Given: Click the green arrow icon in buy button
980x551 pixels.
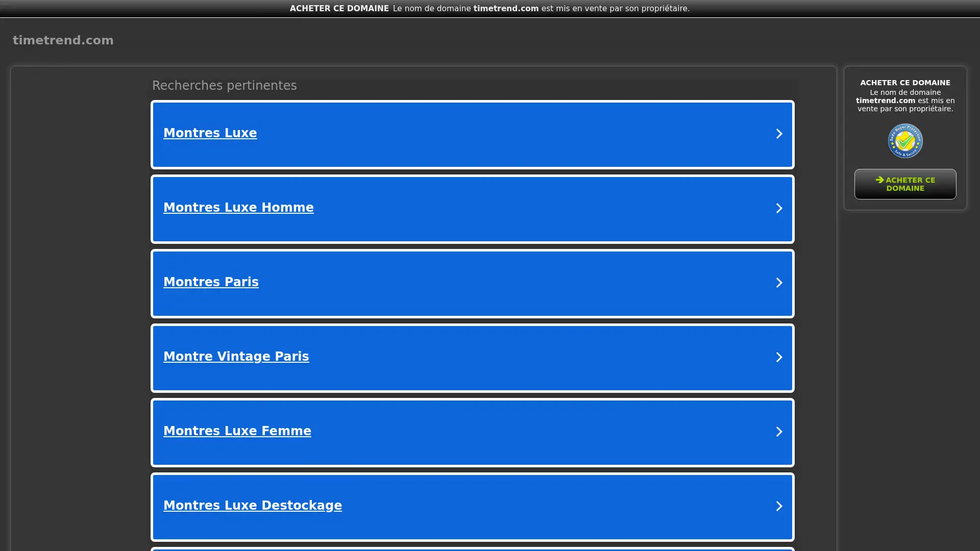Looking at the screenshot, I should (x=879, y=180).
